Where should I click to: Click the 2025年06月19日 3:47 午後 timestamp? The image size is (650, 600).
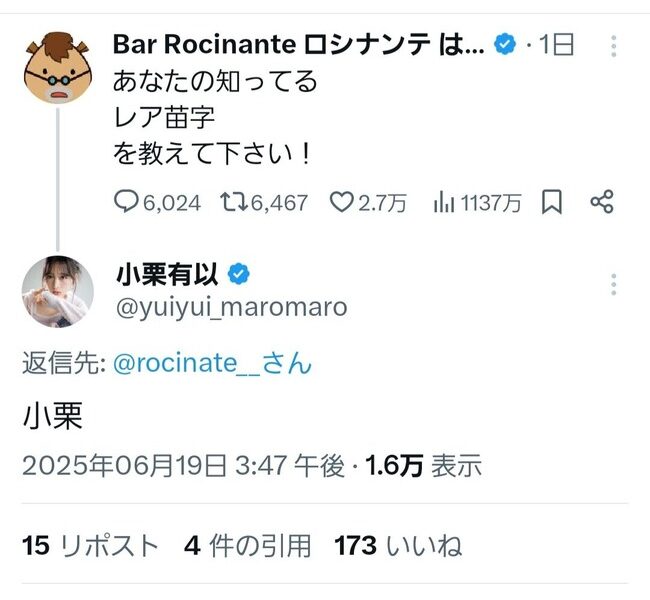(x=183, y=465)
